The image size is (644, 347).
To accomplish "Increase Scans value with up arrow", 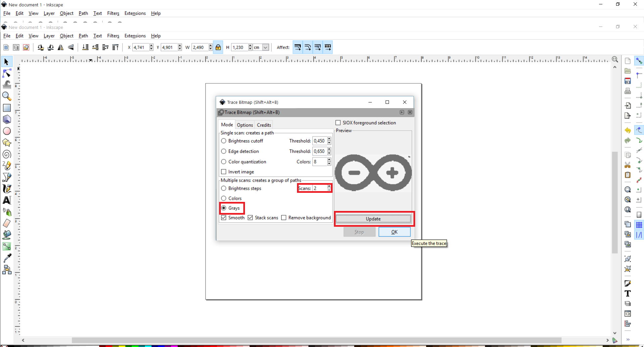I will [x=329, y=186].
